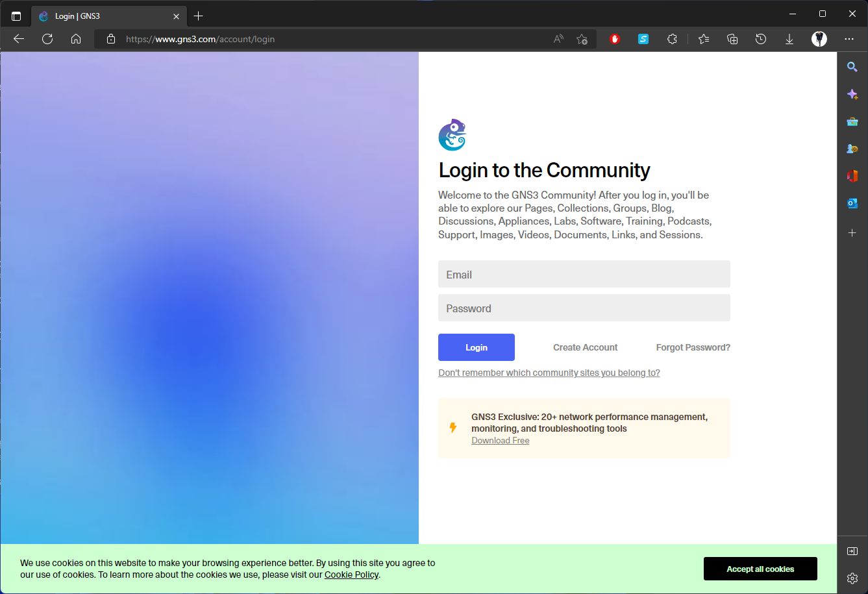Accept all cookies in the banner
Screen dimensions: 868x594
pos(760,569)
